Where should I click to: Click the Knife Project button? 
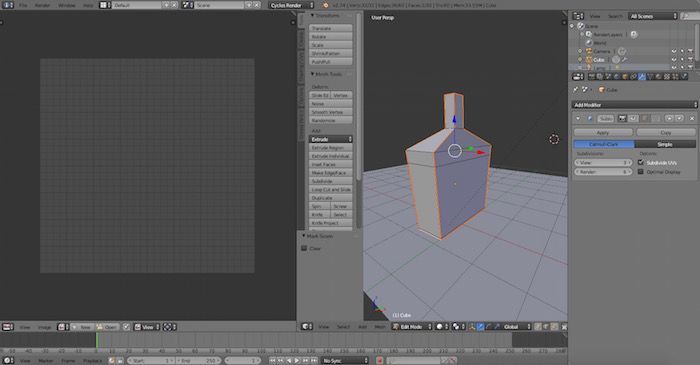click(331, 223)
